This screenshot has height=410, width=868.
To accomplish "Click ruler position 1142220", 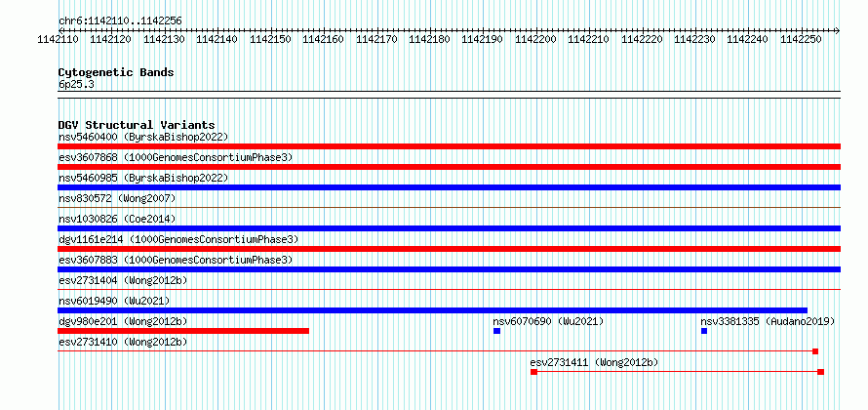I will click(642, 39).
